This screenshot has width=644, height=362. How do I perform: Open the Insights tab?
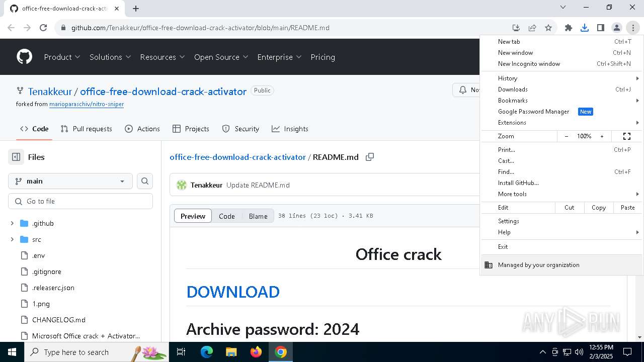[x=290, y=129]
